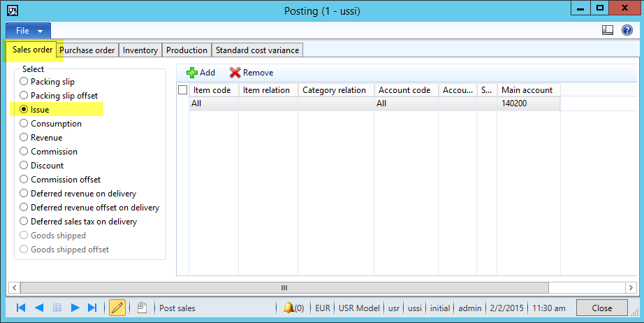Viewport: 644px width, 323px height.
Task: Click the Main account cell showing 140200
Action: point(529,103)
